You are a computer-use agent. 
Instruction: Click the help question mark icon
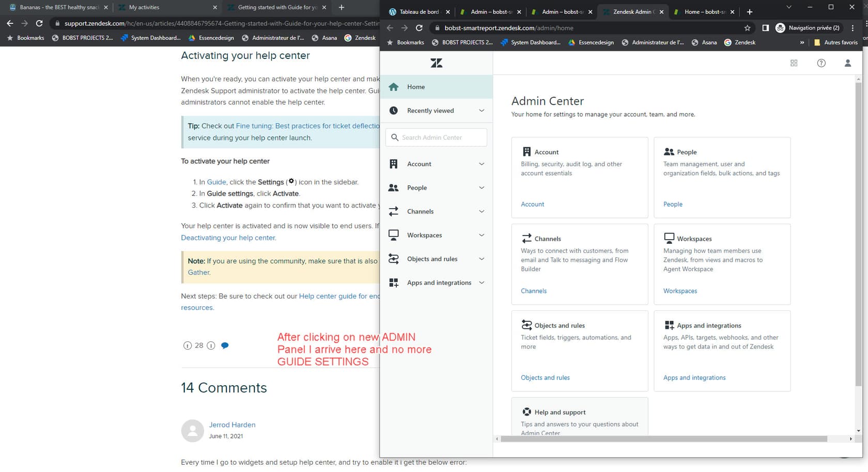(x=821, y=63)
